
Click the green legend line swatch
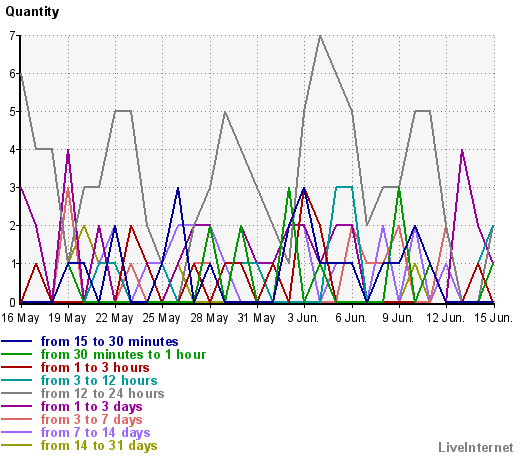pyautogui.click(x=17, y=354)
